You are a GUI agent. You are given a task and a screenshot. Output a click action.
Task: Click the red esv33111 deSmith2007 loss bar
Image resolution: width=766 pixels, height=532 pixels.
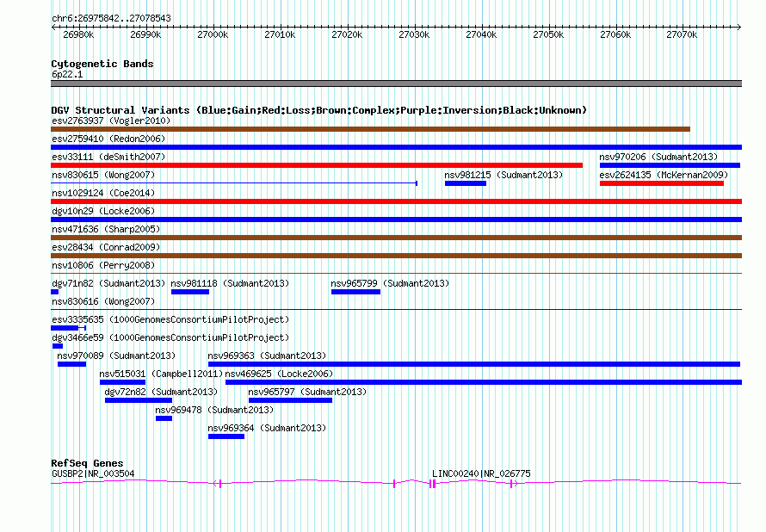click(x=317, y=165)
